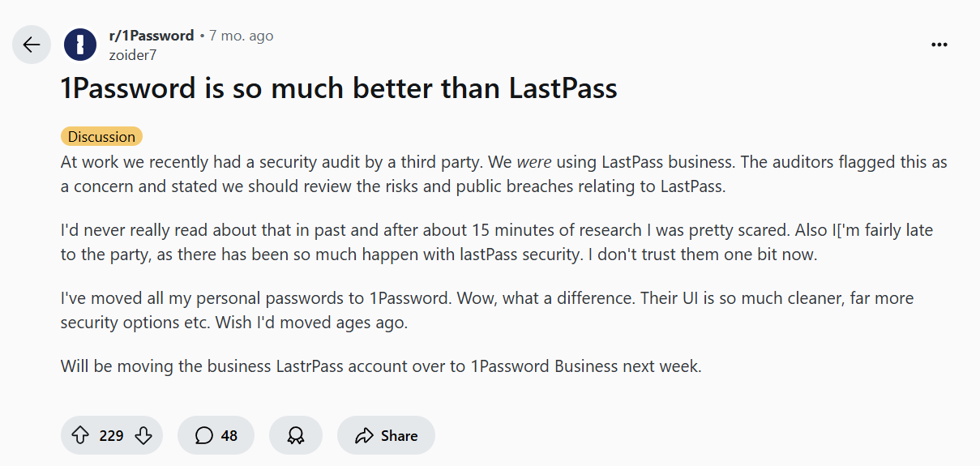Upvote the post with the up arrow

click(x=80, y=436)
